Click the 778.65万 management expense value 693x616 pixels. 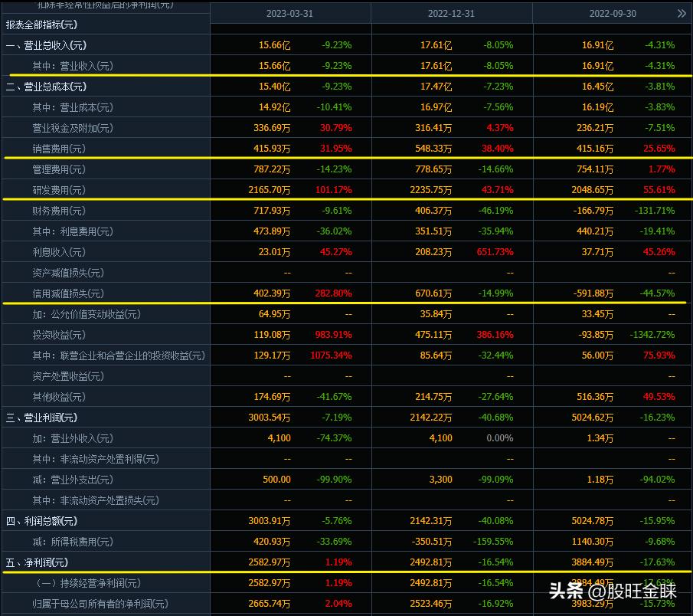pyautogui.click(x=433, y=169)
